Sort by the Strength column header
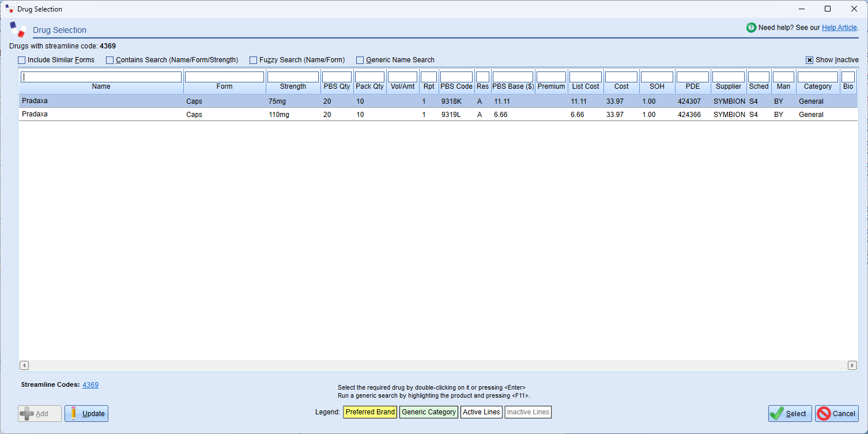This screenshot has height=434, width=868. pos(293,86)
